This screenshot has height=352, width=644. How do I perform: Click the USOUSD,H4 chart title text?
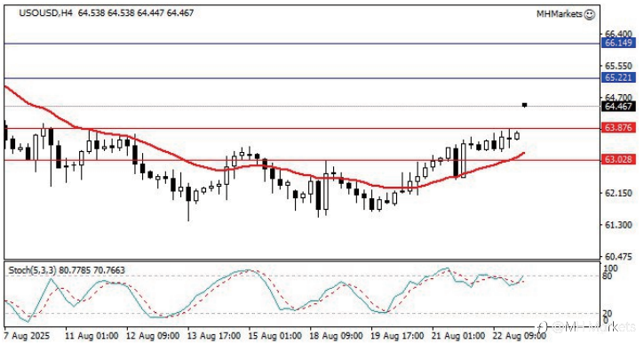click(45, 13)
